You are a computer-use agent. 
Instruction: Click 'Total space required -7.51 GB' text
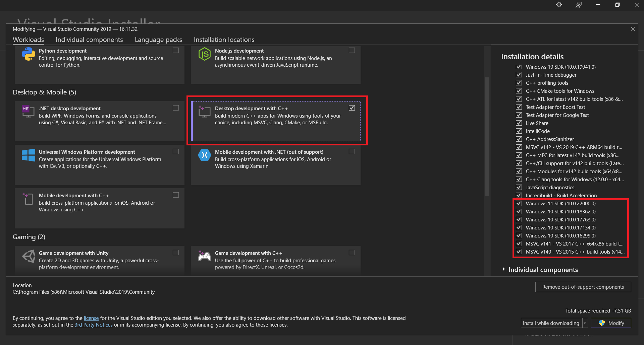click(x=598, y=310)
